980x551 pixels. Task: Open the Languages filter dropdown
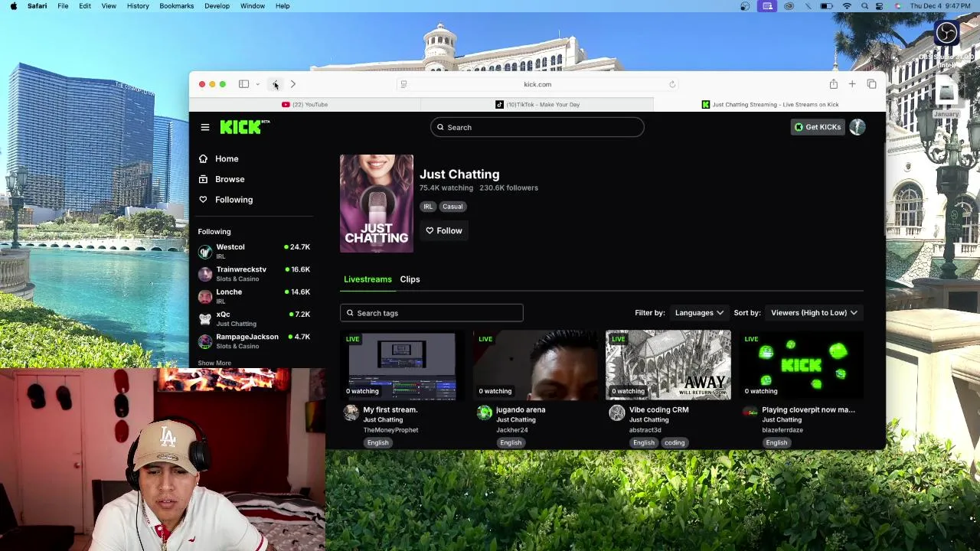(699, 312)
